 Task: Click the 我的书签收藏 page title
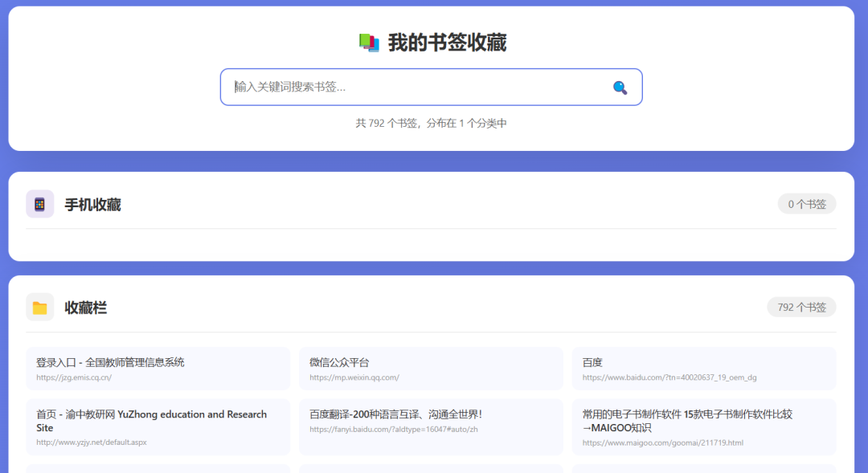[x=447, y=43]
